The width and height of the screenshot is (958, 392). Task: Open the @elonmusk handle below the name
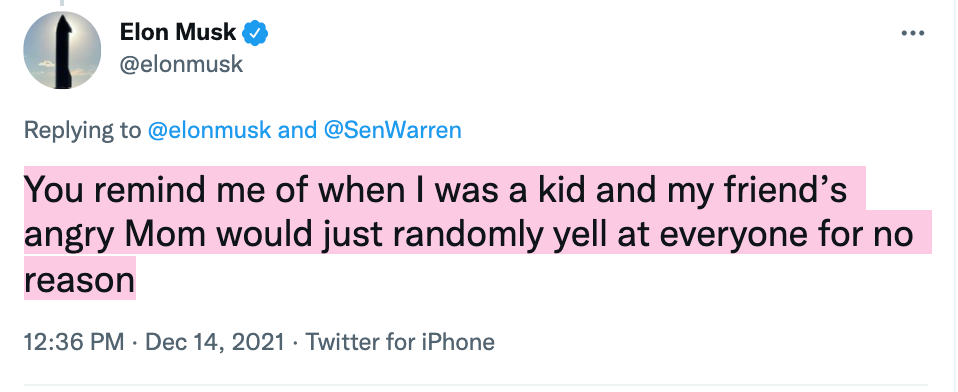click(181, 64)
